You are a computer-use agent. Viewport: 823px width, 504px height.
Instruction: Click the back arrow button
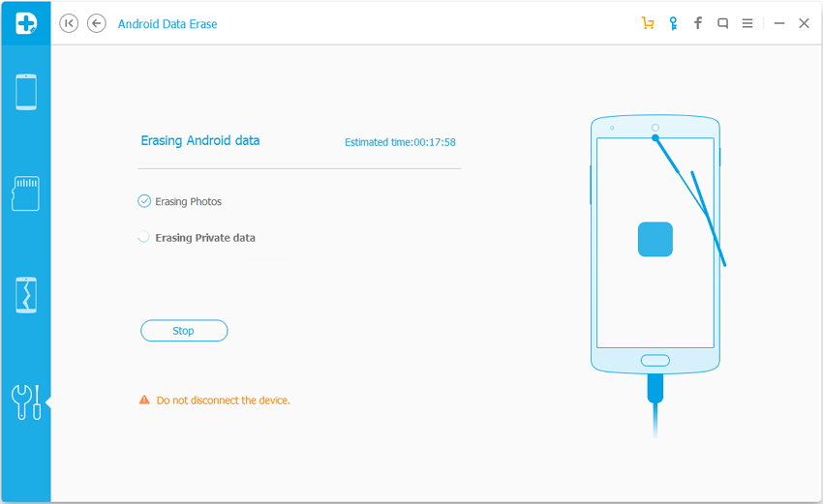97,23
